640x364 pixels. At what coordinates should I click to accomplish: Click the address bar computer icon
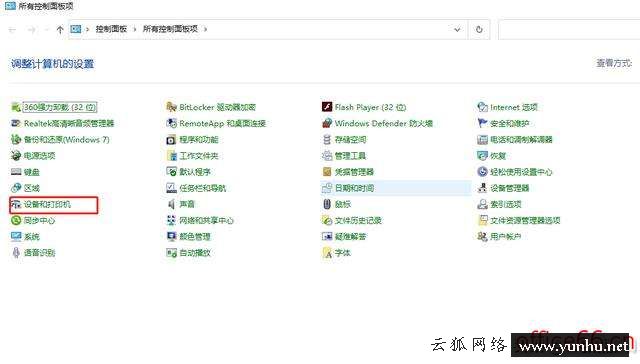click(76, 29)
